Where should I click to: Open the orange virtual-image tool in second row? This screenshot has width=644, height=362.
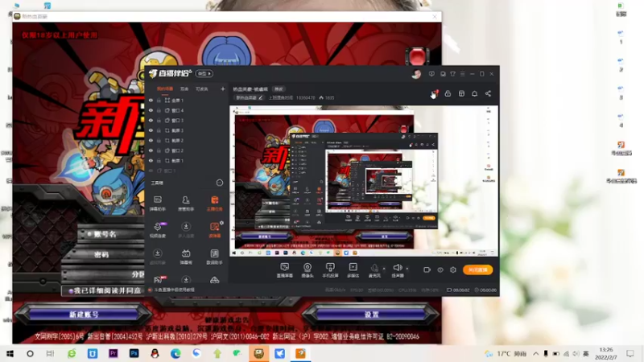point(214,230)
